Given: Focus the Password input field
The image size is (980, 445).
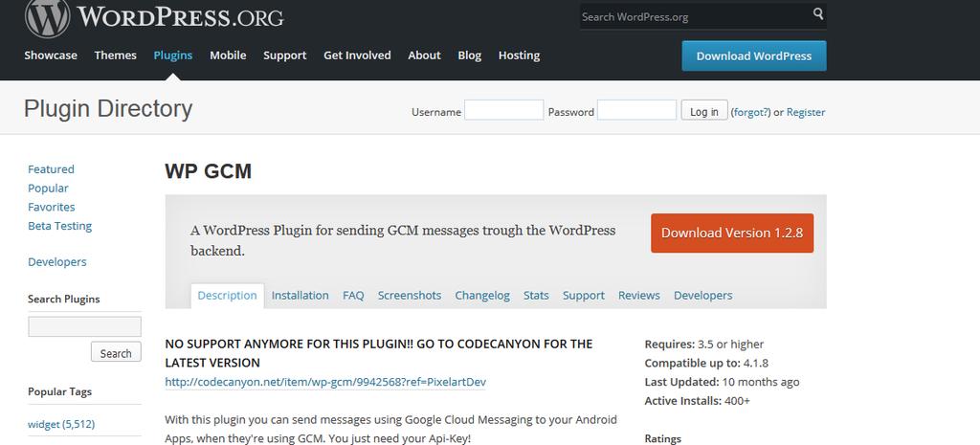Looking at the screenshot, I should coord(636,110).
